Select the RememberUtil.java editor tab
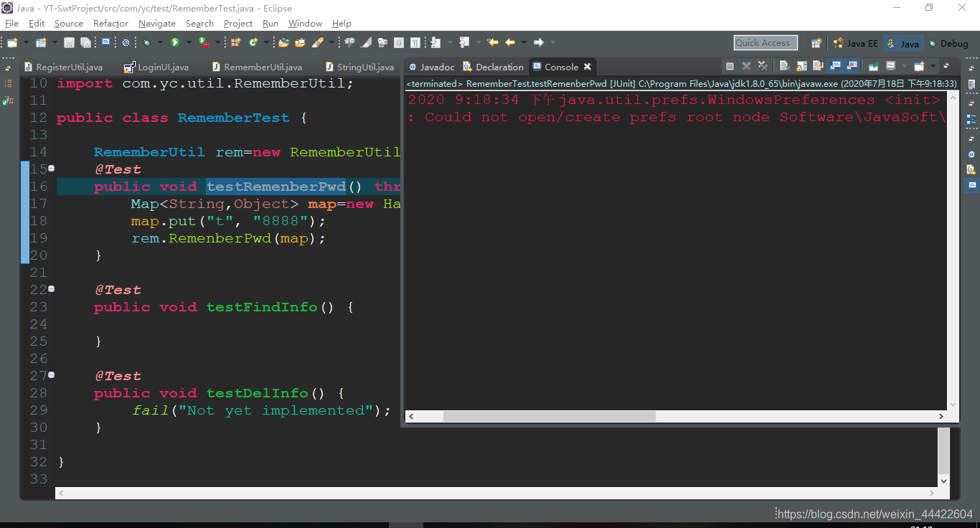 (x=257, y=67)
